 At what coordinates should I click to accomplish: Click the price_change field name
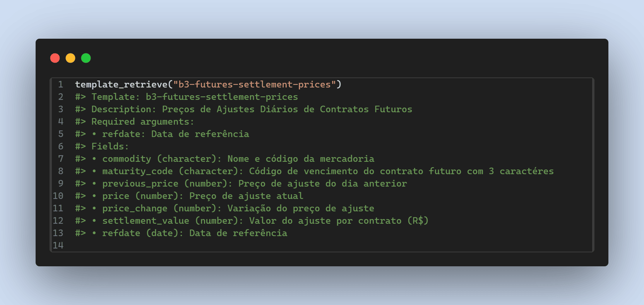tap(135, 208)
